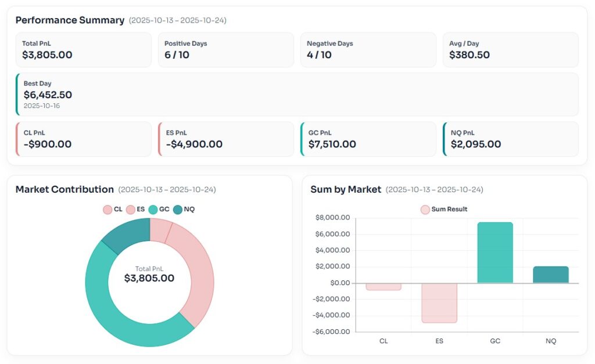Hide the NQ series via legend
This screenshot has width=595, height=364.
[184, 210]
